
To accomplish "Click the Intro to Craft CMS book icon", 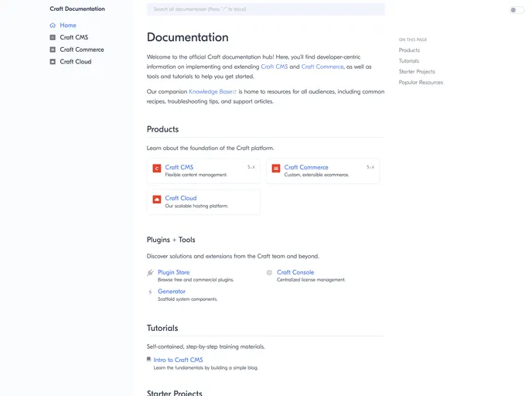I will tap(148, 359).
